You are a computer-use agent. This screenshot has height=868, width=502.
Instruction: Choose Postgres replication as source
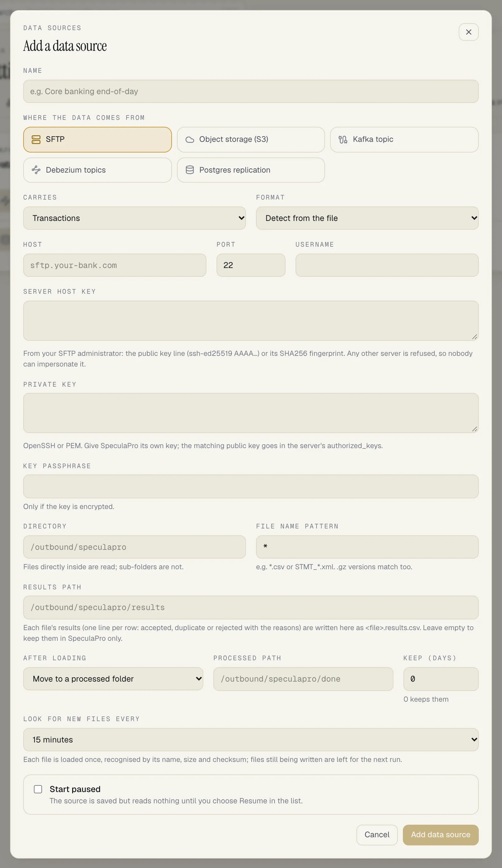(251, 170)
